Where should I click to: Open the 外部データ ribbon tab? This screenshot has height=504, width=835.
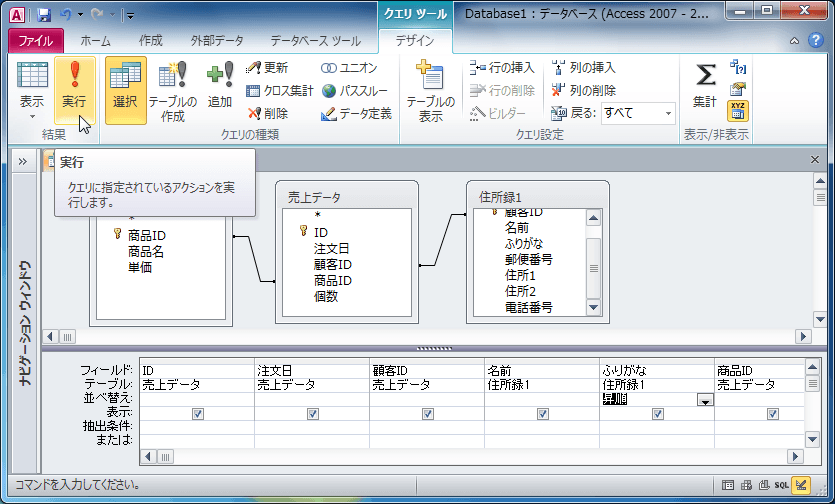click(217, 40)
